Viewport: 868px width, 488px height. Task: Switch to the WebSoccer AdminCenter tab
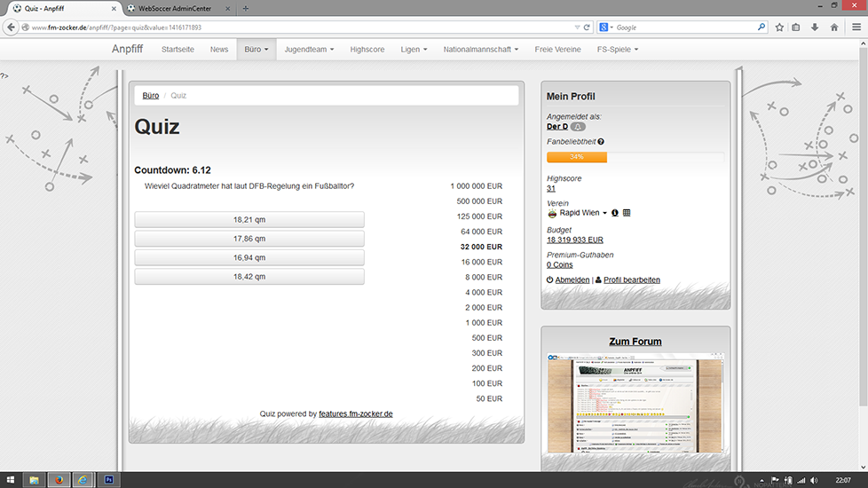coord(178,8)
